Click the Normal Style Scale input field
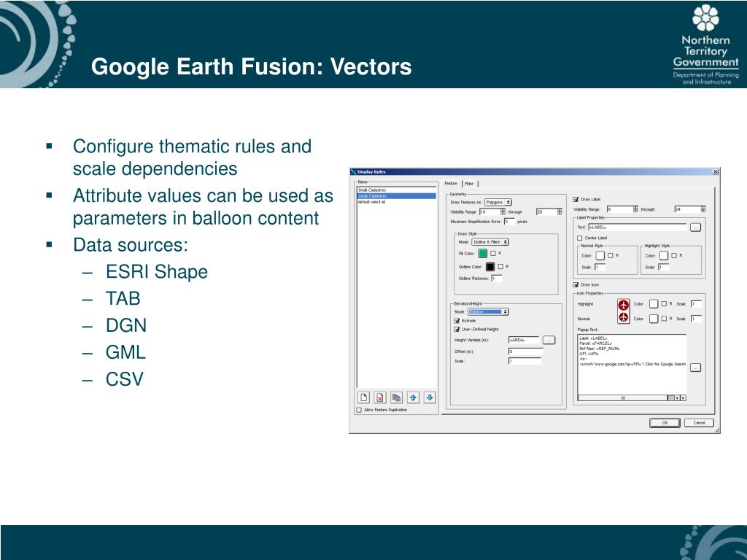 600,268
